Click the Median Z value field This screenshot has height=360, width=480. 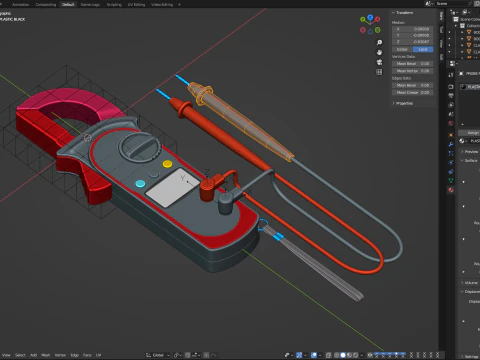coord(413,42)
